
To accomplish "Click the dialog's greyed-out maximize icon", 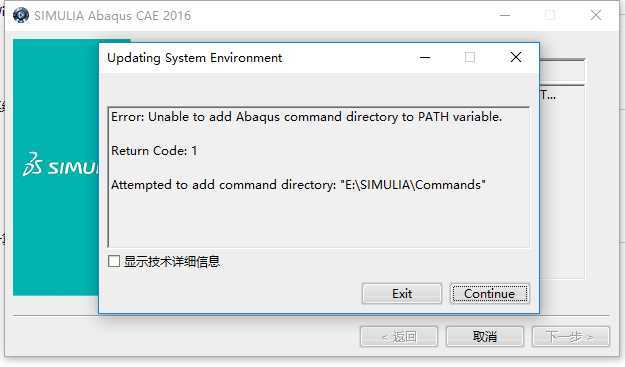I will (x=470, y=58).
